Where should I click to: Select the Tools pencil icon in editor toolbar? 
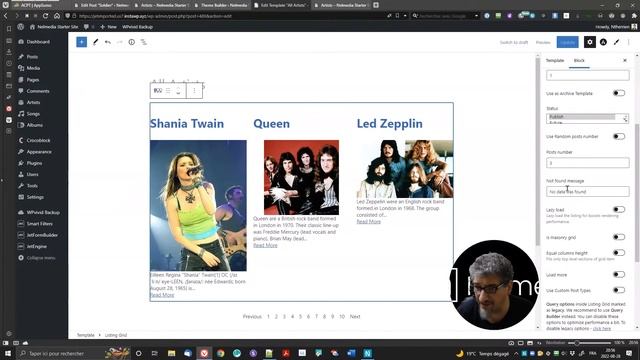point(95,42)
